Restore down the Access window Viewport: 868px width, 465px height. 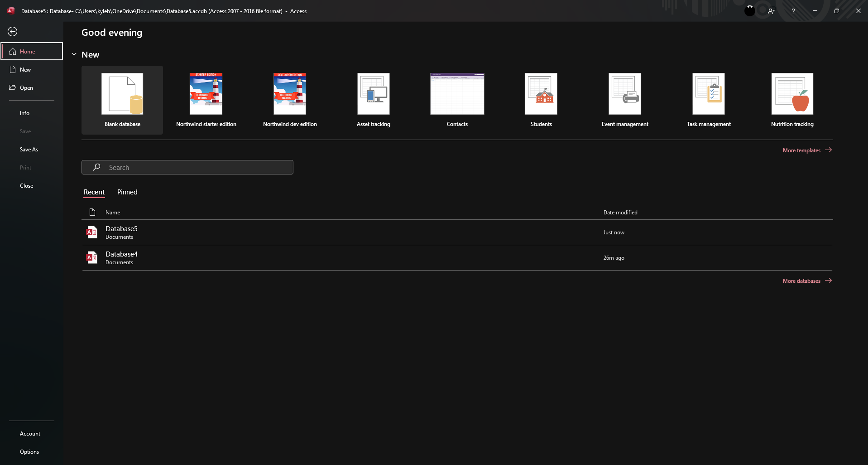click(837, 11)
